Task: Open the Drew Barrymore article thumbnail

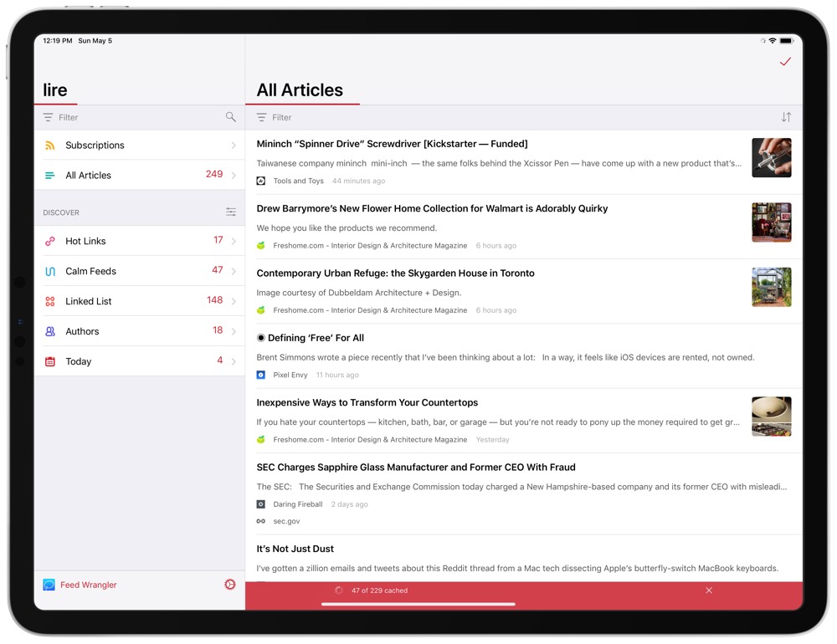Action: click(x=772, y=222)
